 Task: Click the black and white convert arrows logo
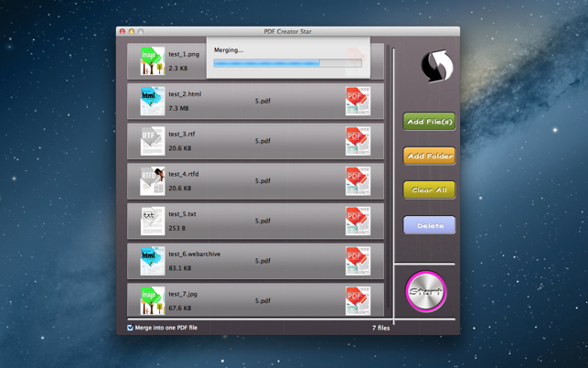pos(437,66)
